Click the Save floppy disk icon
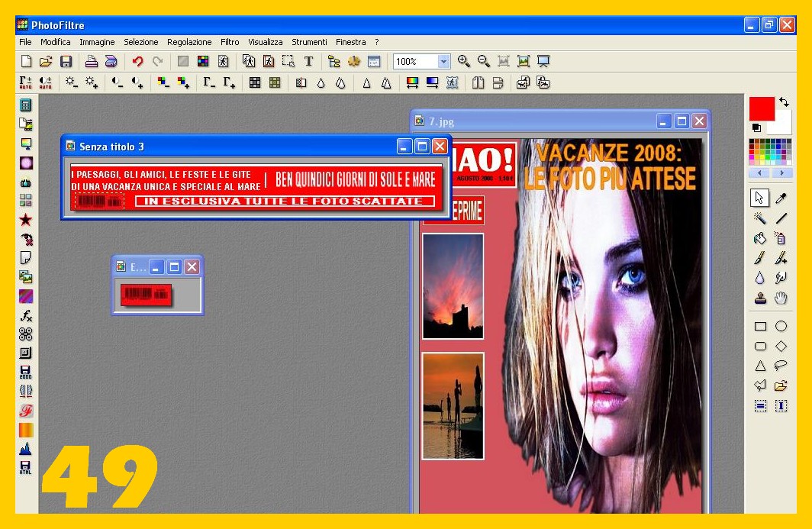 click(66, 61)
